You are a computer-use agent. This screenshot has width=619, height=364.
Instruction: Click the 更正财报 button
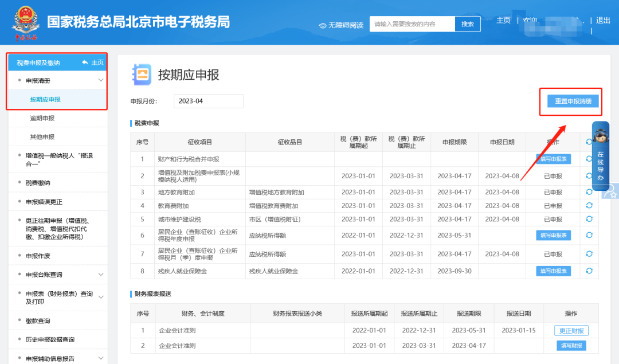tap(571, 330)
